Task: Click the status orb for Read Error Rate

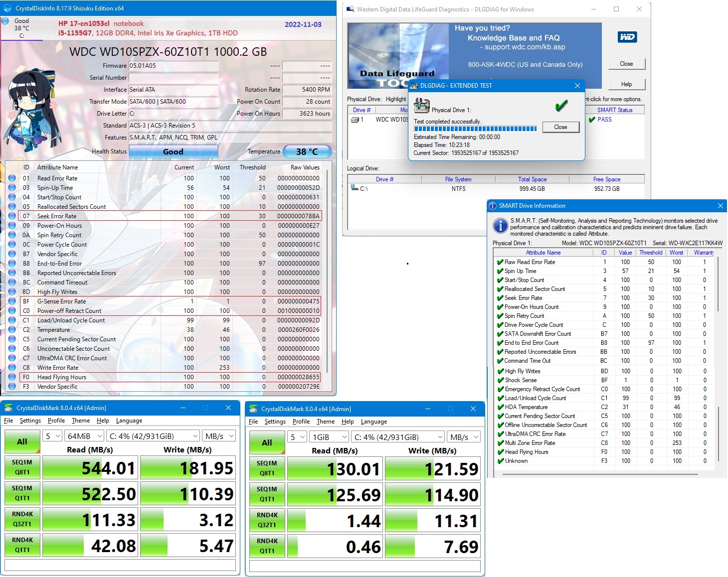Action: coord(12,178)
